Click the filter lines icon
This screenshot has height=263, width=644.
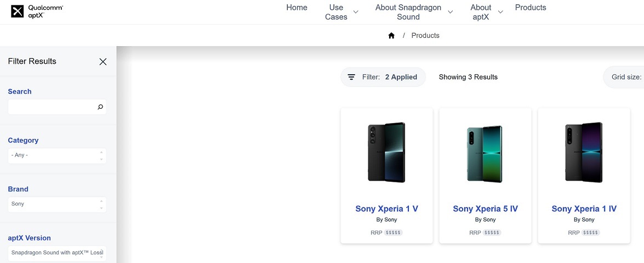[351, 77]
